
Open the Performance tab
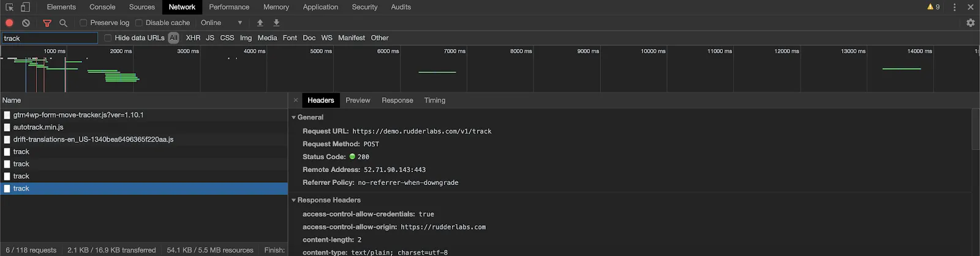click(x=229, y=7)
